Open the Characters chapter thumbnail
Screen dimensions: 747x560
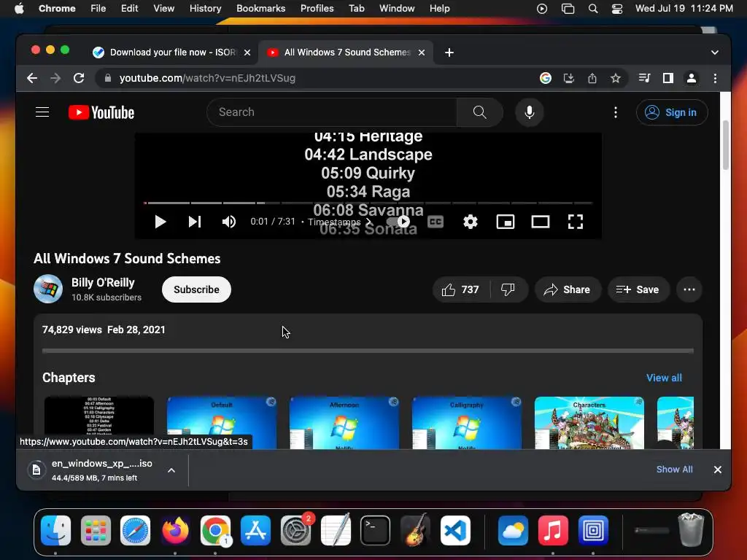tap(589, 423)
